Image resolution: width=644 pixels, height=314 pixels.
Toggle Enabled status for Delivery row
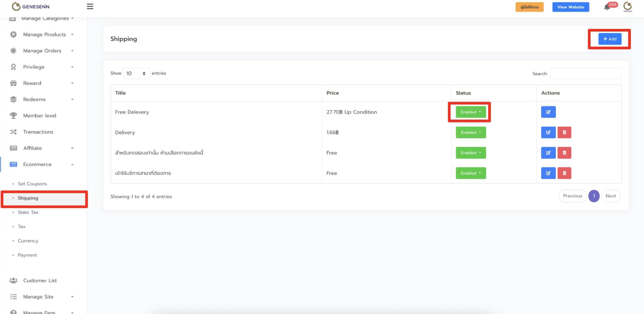click(x=471, y=133)
